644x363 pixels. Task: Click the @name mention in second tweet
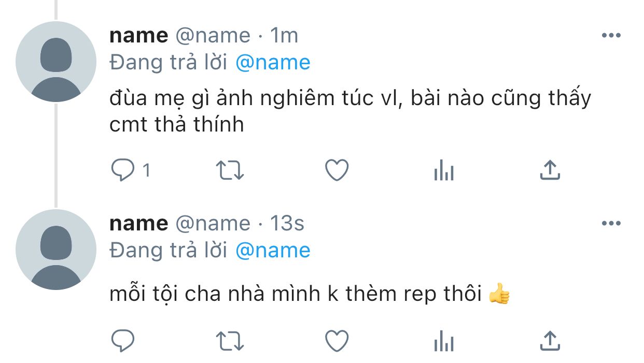pyautogui.click(x=273, y=251)
